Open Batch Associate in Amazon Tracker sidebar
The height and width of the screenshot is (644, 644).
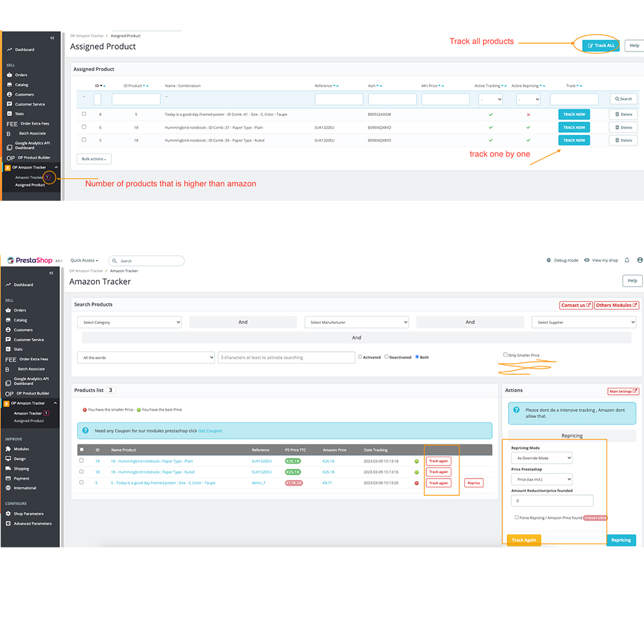coord(31,369)
